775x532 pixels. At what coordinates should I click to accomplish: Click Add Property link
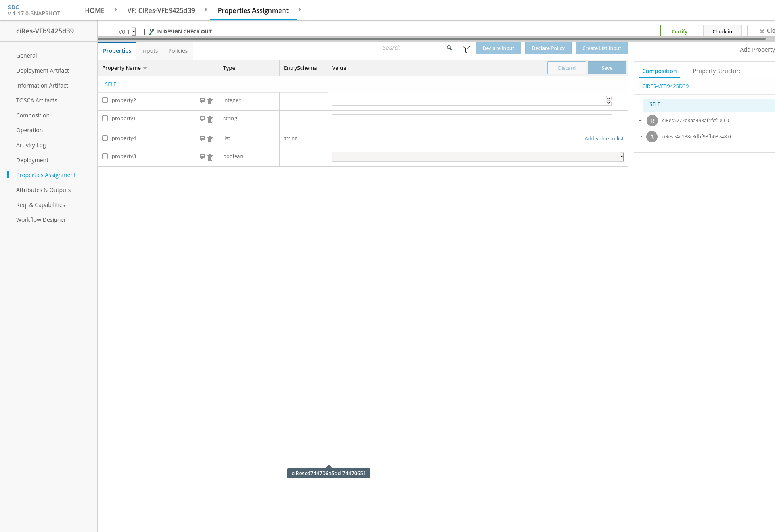[757, 50]
